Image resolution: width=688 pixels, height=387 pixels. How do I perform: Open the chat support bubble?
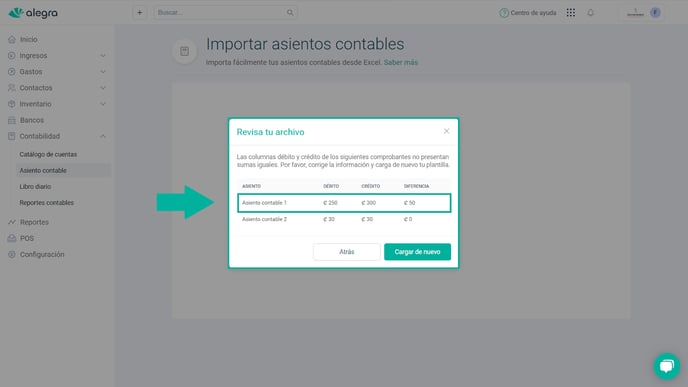coord(666,366)
